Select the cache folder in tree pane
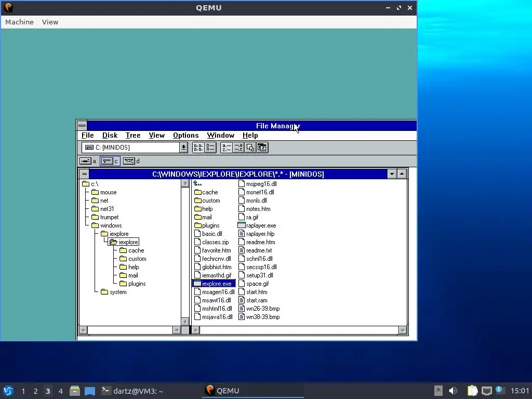Image resolution: width=532 pixels, height=399 pixels. pyautogui.click(x=132, y=250)
